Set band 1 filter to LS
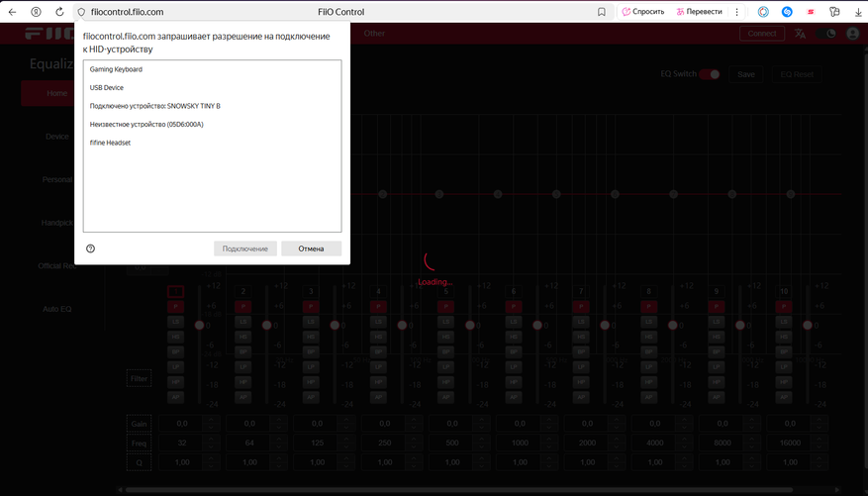The image size is (868, 496). (175, 322)
